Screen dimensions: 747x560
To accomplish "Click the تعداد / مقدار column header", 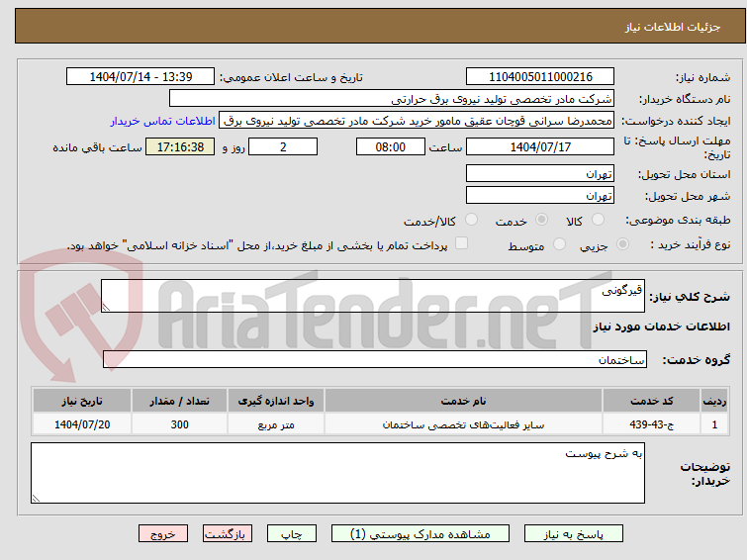I will [180, 401].
